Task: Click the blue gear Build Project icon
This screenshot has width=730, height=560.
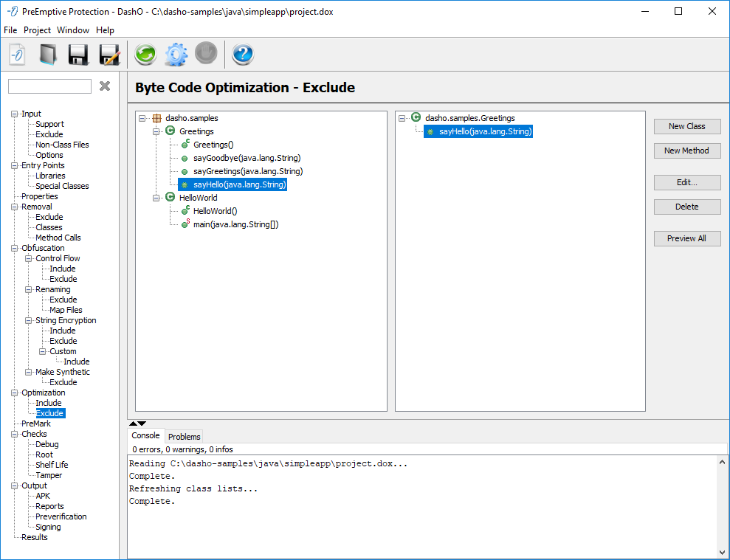Action: pos(176,55)
